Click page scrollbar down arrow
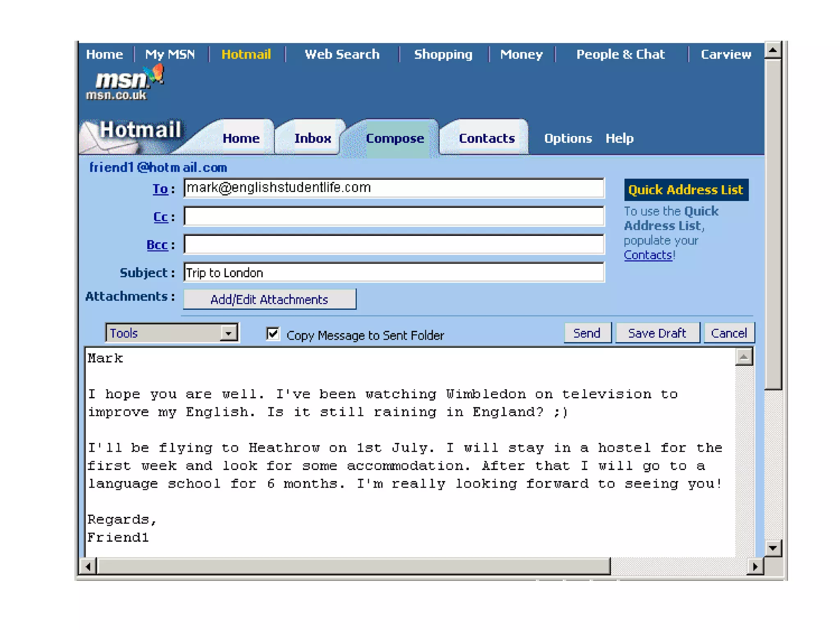 pyautogui.click(x=773, y=548)
